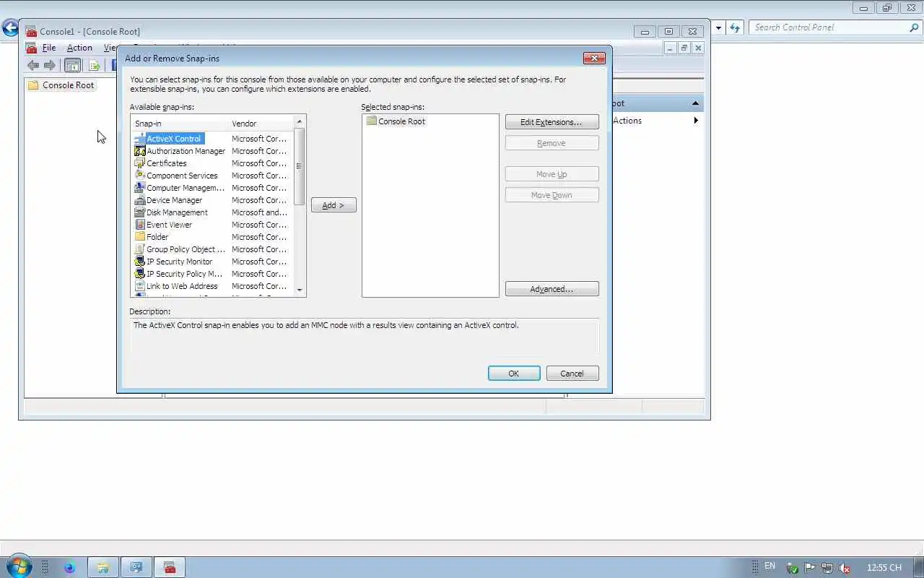
Task: Close the Add or Remove Snap-ins dialog
Action: [594, 58]
